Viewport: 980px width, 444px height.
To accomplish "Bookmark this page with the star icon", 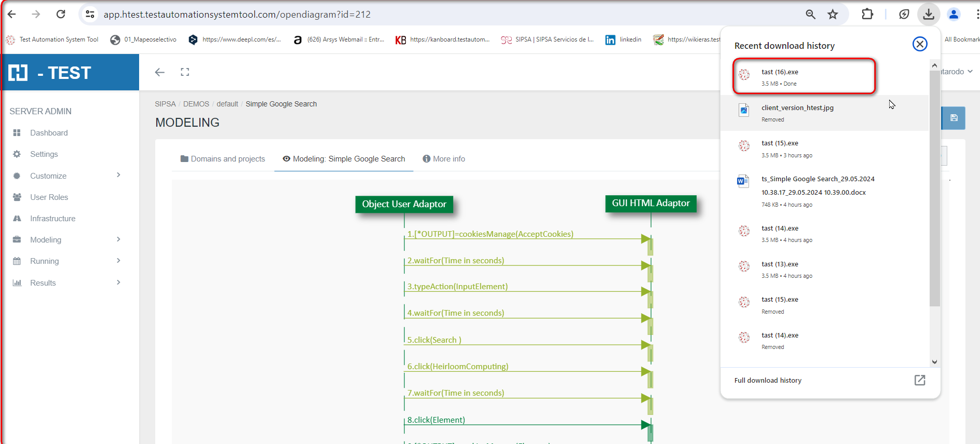I will (x=833, y=14).
